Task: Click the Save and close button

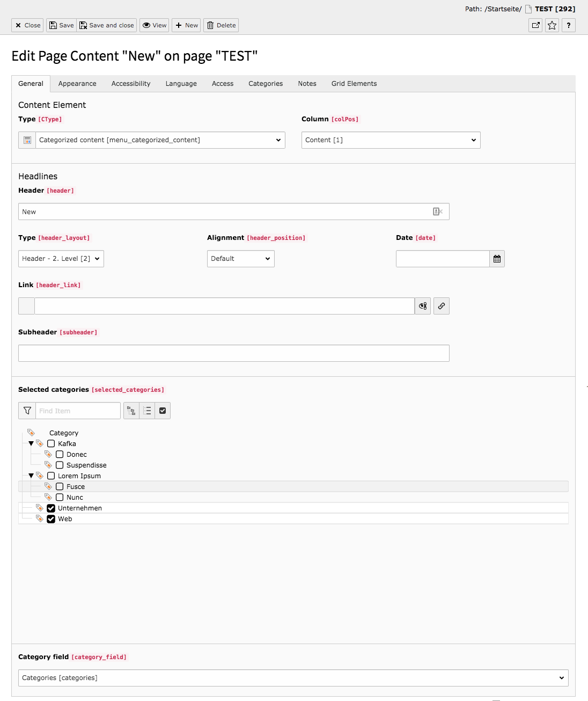Action: pyautogui.click(x=107, y=25)
